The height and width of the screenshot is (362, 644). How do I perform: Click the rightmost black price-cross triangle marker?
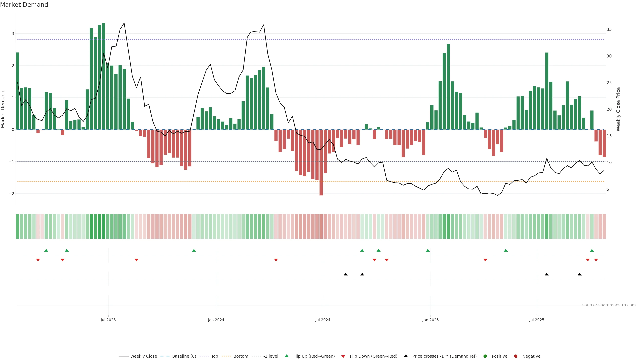point(579,274)
